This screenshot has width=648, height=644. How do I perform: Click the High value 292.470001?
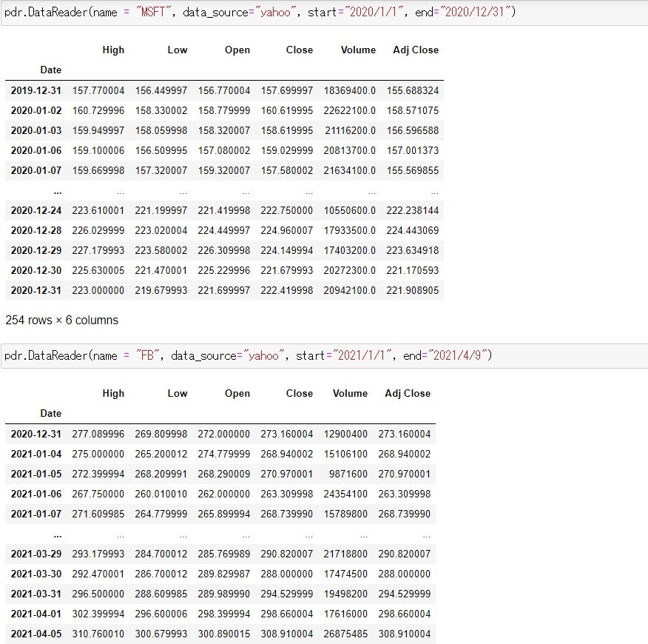point(98,574)
